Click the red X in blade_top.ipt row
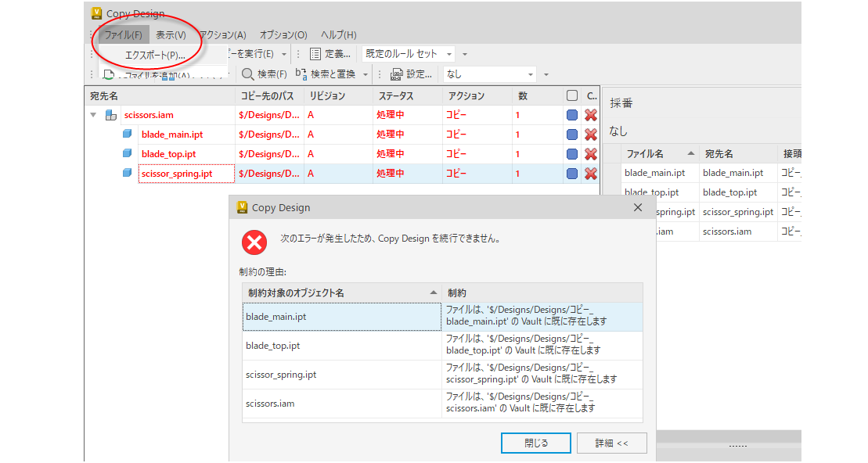 591,154
